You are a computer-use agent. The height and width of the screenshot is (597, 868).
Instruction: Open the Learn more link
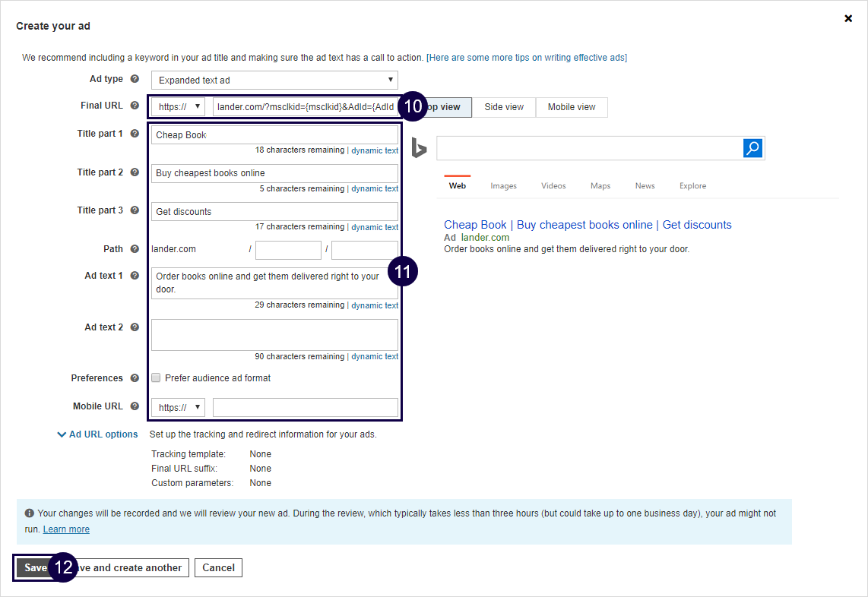[x=66, y=529]
